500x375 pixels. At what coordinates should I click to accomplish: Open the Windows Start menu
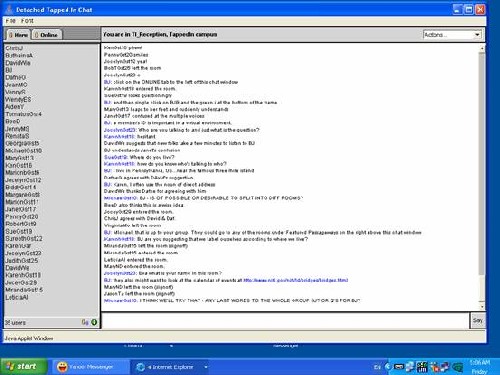pos(23,367)
